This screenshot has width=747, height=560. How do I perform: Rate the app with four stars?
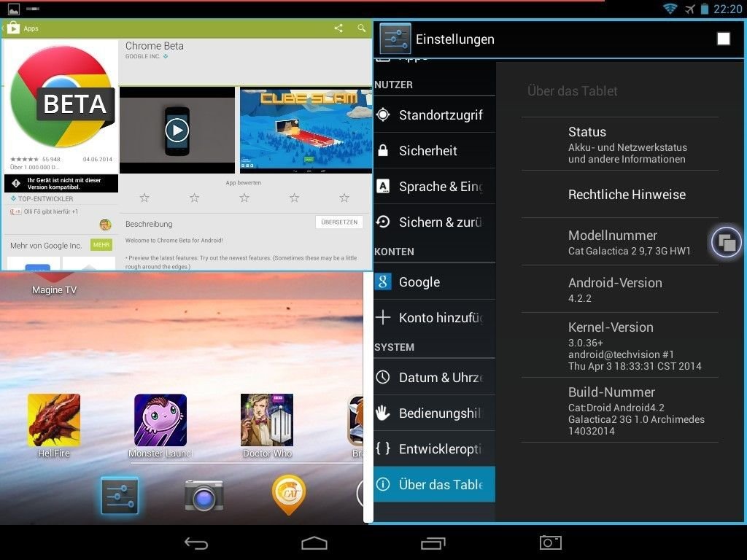click(295, 198)
